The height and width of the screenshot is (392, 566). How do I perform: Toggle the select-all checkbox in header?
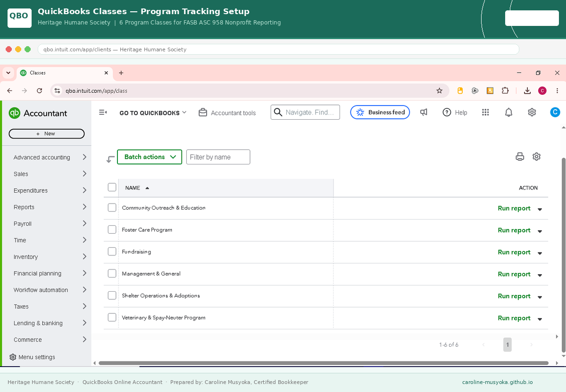tap(112, 187)
